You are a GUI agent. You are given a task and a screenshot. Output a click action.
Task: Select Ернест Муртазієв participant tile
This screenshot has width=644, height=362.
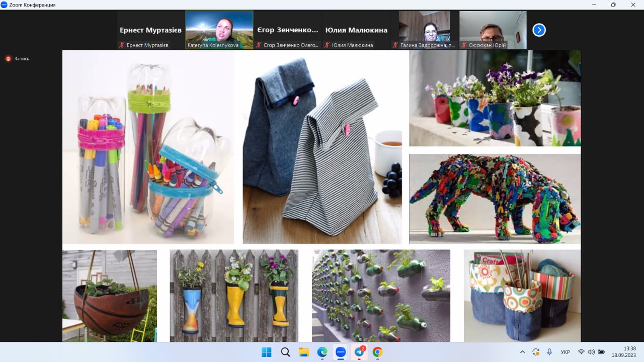pos(150,30)
